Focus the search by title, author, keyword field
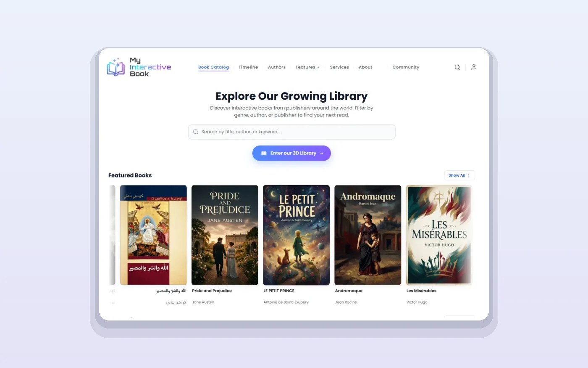This screenshot has height=368, width=588. [291, 132]
